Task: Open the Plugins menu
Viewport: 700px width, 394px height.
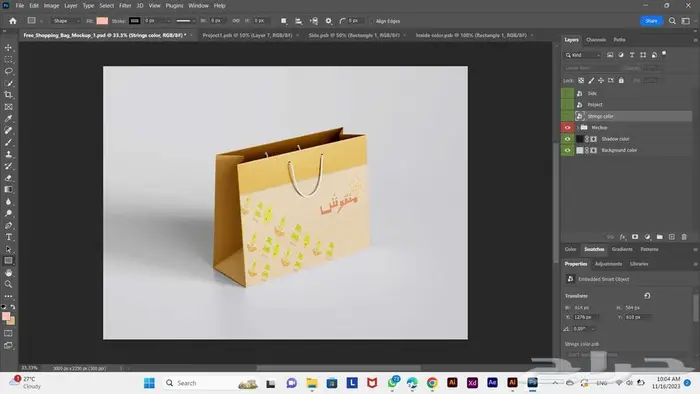Action: 174,6
